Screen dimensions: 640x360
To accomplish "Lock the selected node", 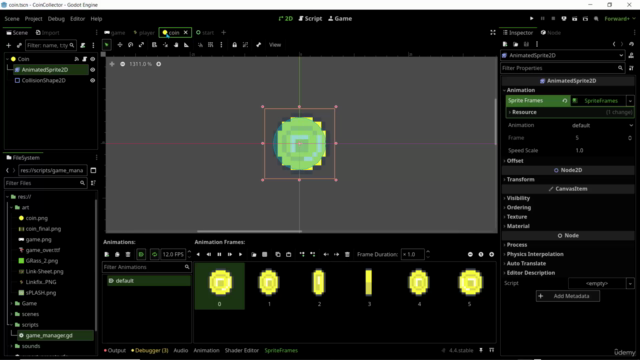I will tap(235, 45).
